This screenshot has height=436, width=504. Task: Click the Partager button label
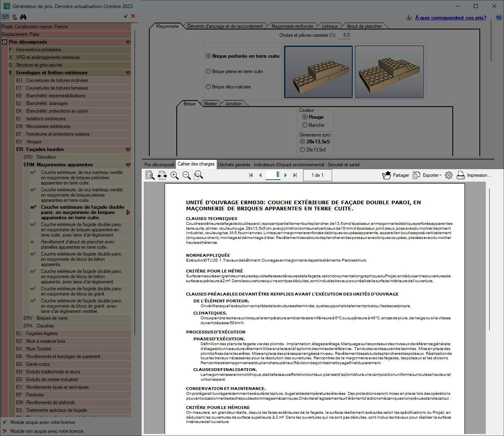click(401, 175)
